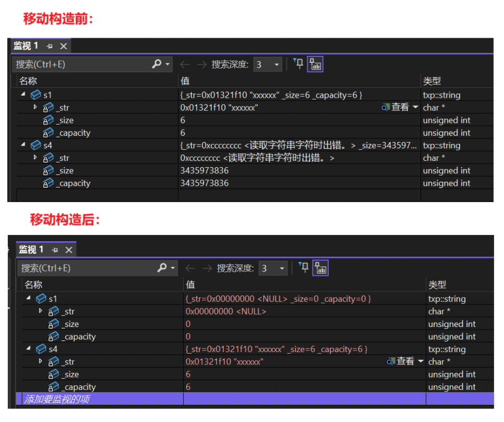The image size is (504, 422).
Task: Select value '3435973836' in top s4 _size row
Action: [205, 170]
